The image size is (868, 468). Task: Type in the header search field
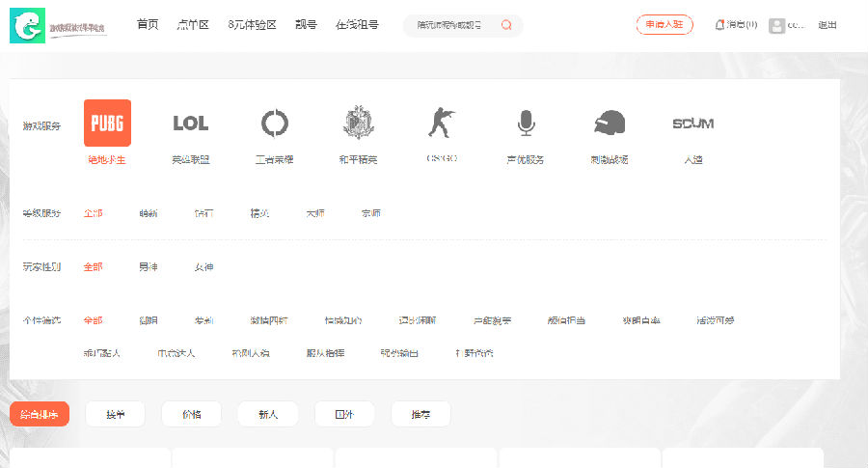449,25
